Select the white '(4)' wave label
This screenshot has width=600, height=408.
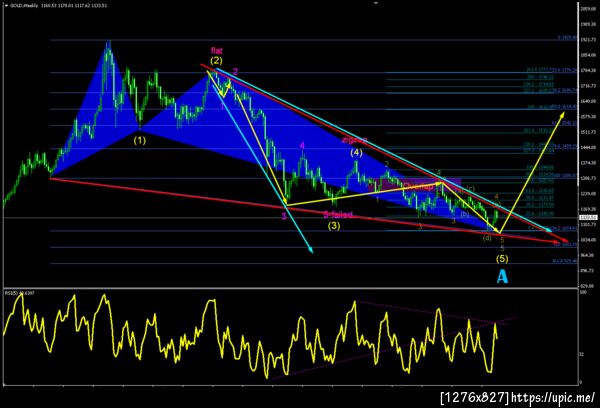point(356,153)
